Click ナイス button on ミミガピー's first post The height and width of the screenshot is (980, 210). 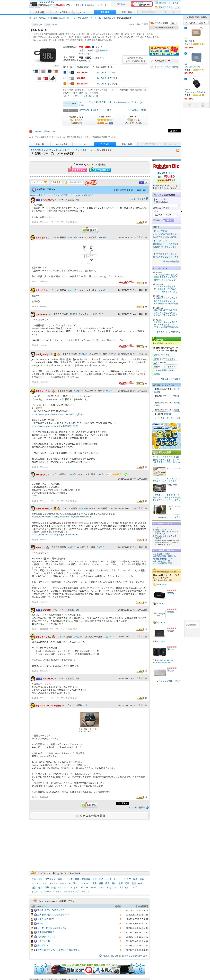click(140, 222)
